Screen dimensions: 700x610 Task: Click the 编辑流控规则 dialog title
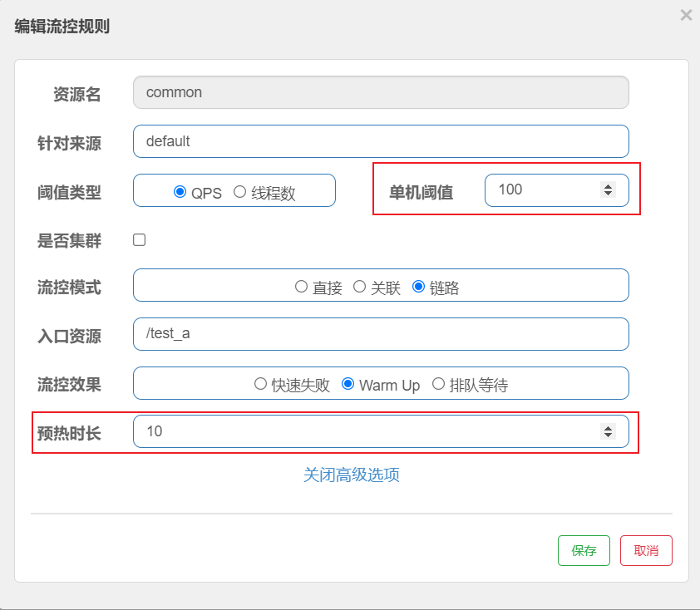[62, 27]
